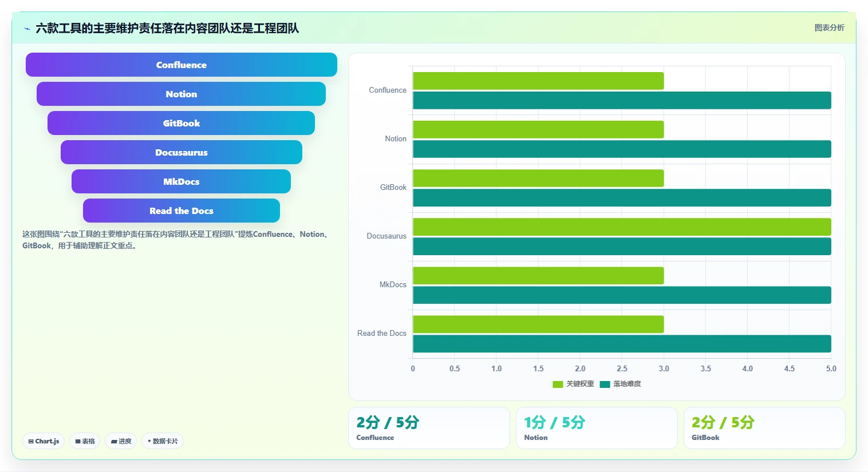Screen dimensions: 868x472
Task: Click the light green Confluence chart bar
Action: click(x=538, y=81)
